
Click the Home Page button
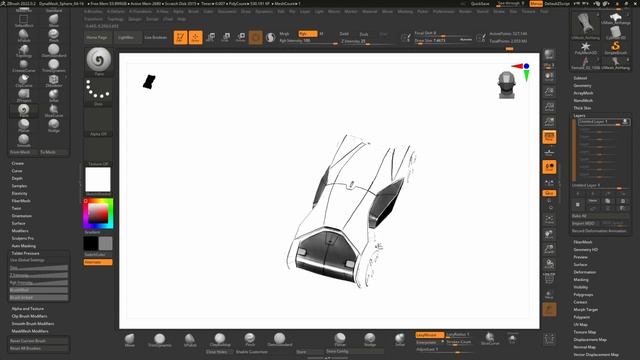click(x=97, y=38)
